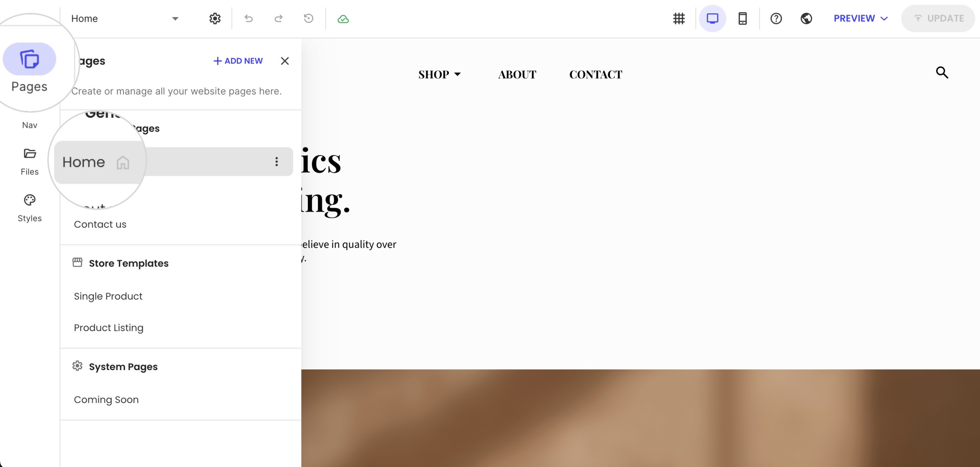The height and width of the screenshot is (467, 980).
Task: Open the Pages sidebar panel
Action: click(x=29, y=68)
